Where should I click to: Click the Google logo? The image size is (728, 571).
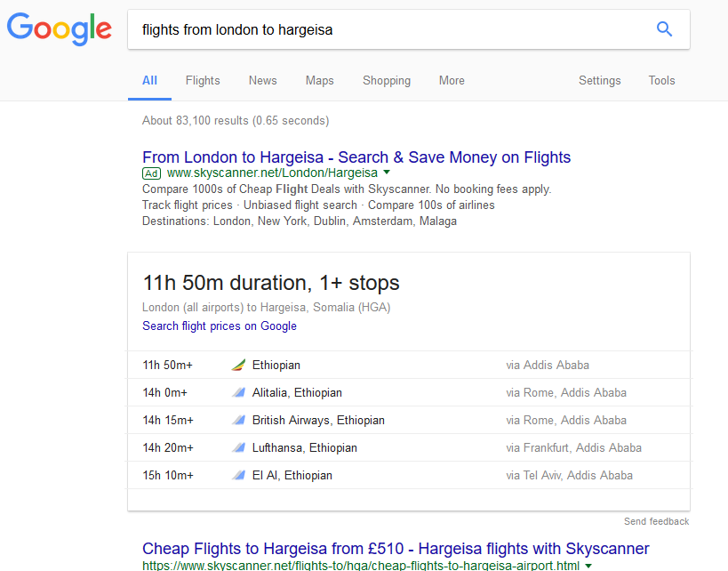(x=59, y=28)
